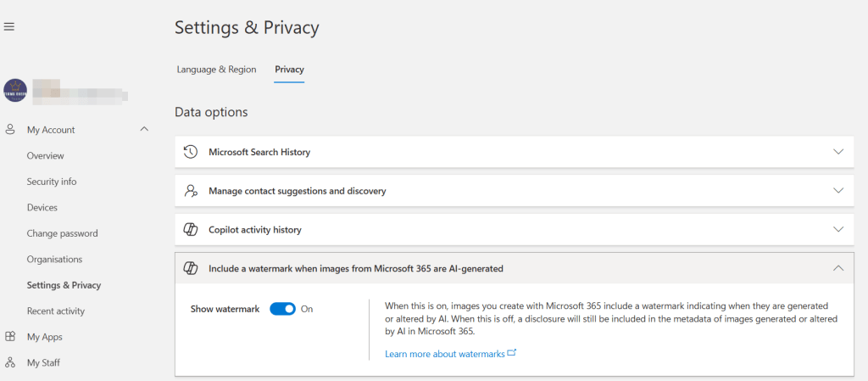Switch to the Language & Region tab

pos(216,70)
